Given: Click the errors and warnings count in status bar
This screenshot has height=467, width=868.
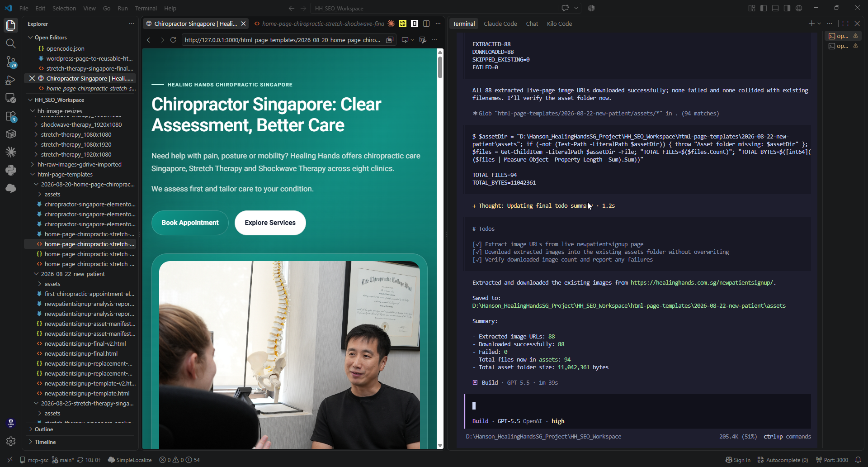Looking at the screenshot, I should click(179, 460).
